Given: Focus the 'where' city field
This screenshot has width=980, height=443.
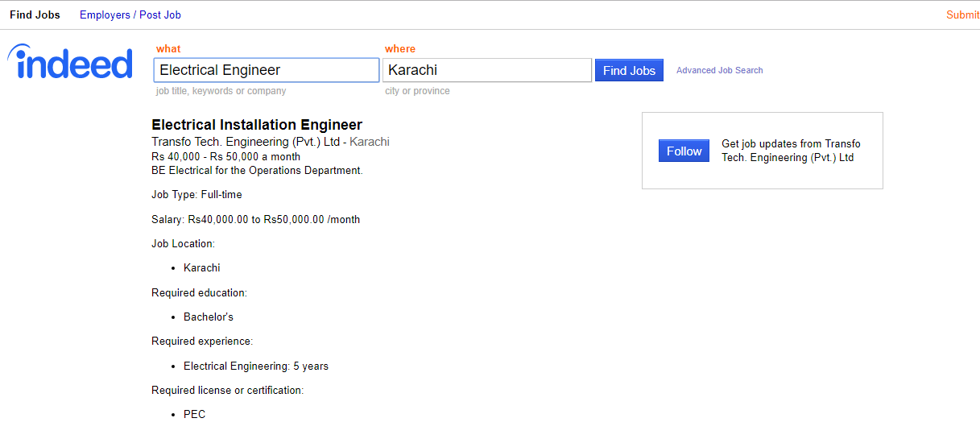Looking at the screenshot, I should coord(487,70).
